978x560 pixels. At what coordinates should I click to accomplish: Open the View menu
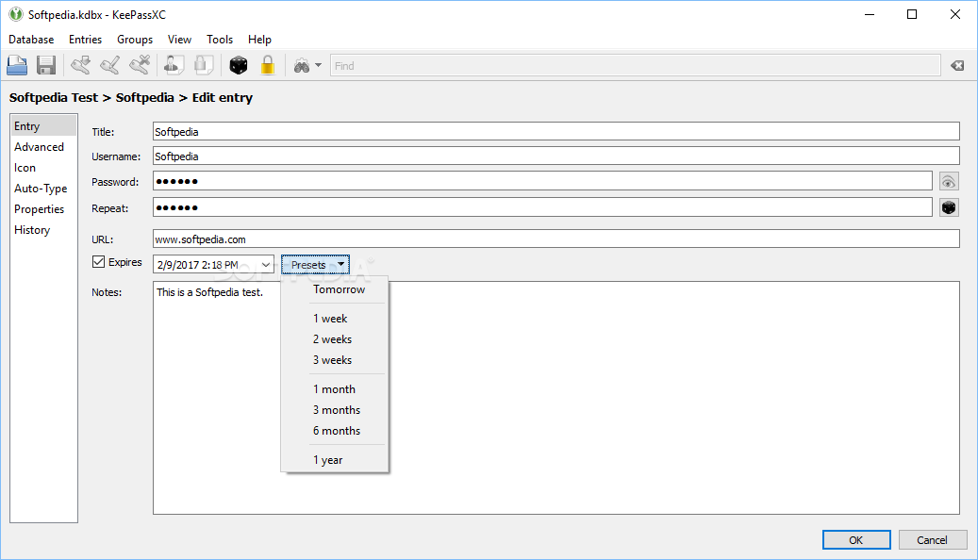coord(179,40)
